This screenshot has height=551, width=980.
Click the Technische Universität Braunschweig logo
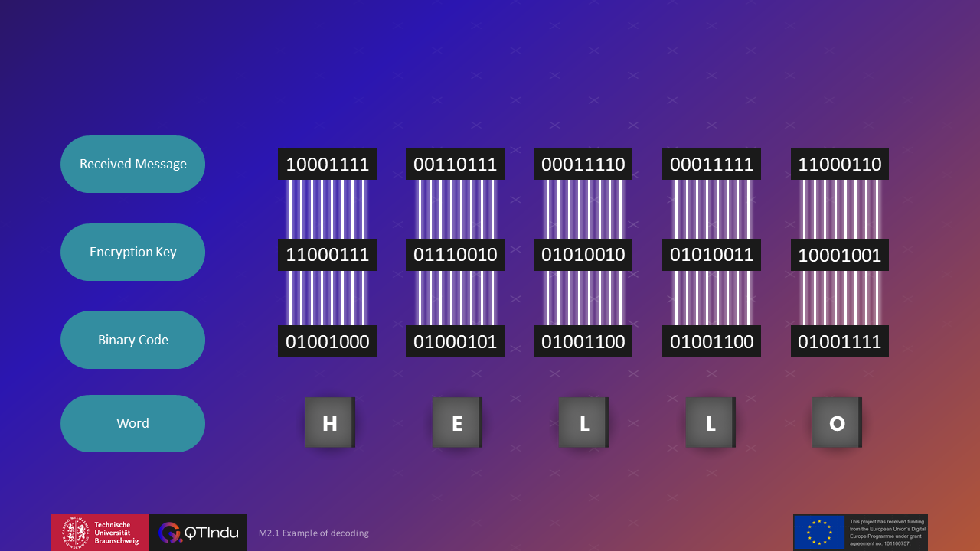click(x=100, y=533)
